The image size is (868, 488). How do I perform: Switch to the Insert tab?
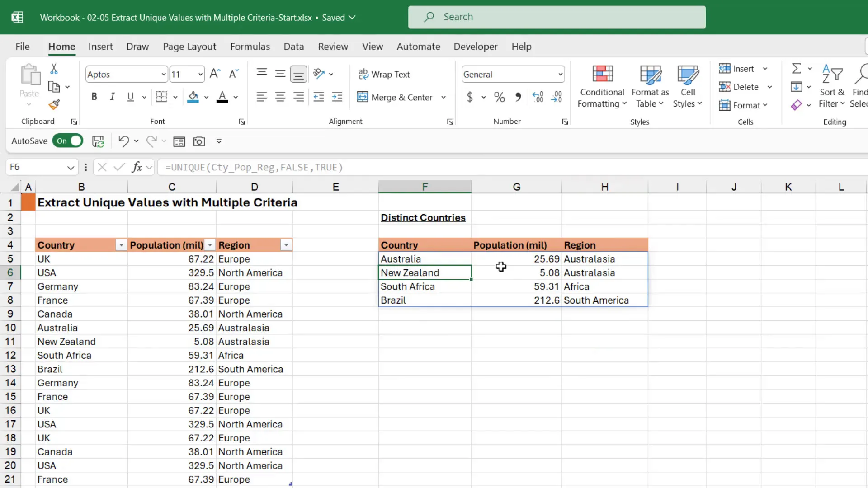(100, 47)
